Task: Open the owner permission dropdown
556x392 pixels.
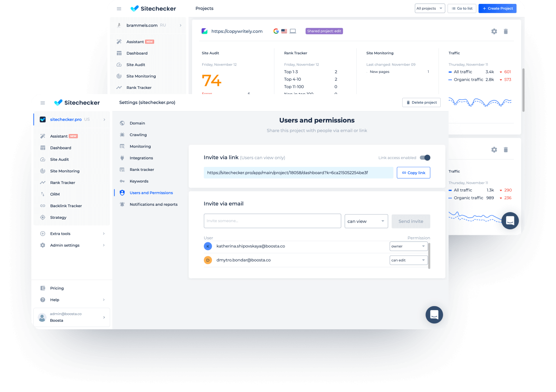Action: [x=408, y=247]
